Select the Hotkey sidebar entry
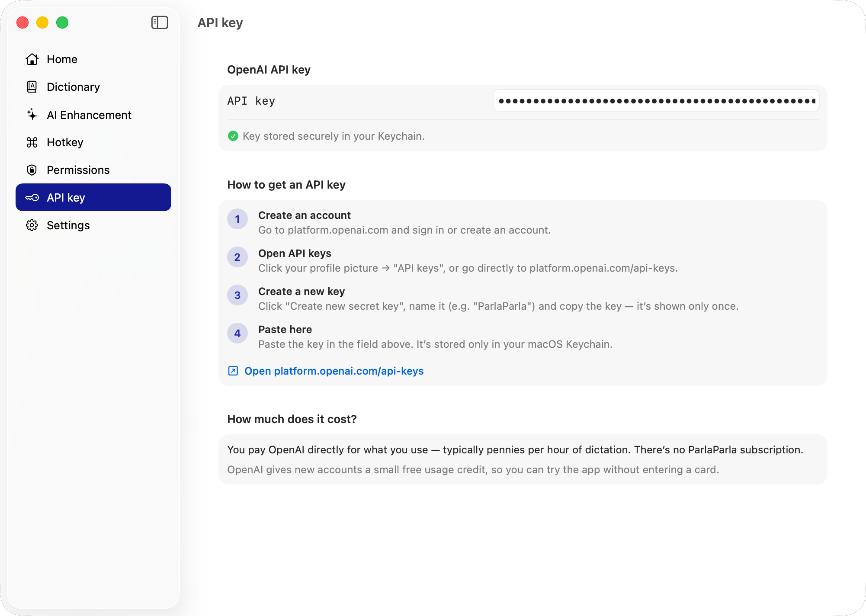 (65, 142)
